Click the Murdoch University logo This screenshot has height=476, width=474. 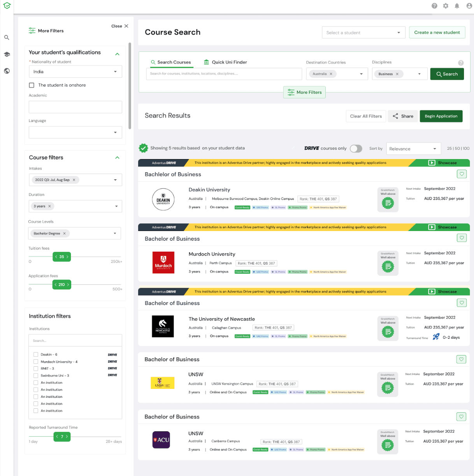163,262
